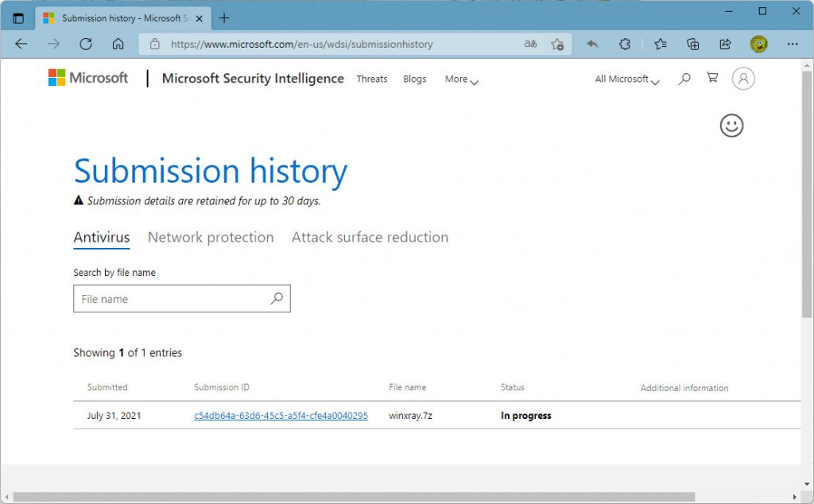
Task: Expand the All Microsoft dropdown
Action: point(627,79)
